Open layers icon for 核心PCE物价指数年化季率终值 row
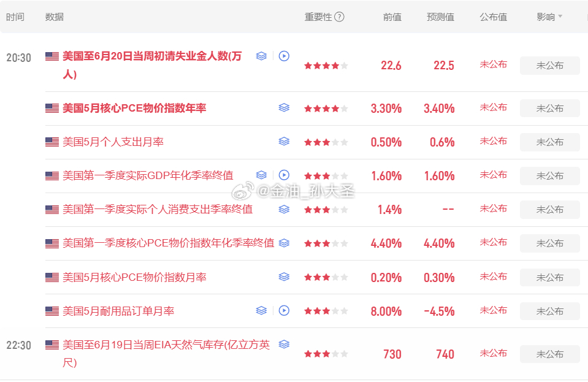The height and width of the screenshot is (382, 588). coord(284,243)
